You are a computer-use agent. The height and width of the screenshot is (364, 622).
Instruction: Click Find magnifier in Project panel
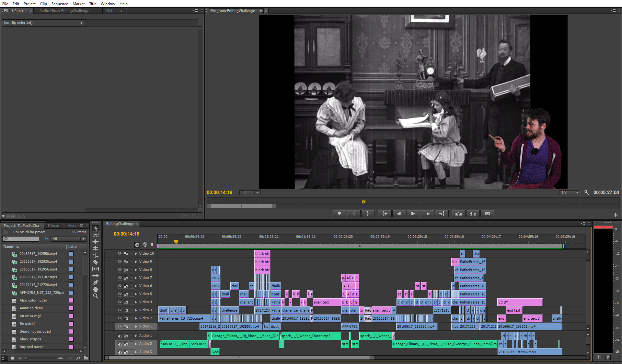coord(78,358)
